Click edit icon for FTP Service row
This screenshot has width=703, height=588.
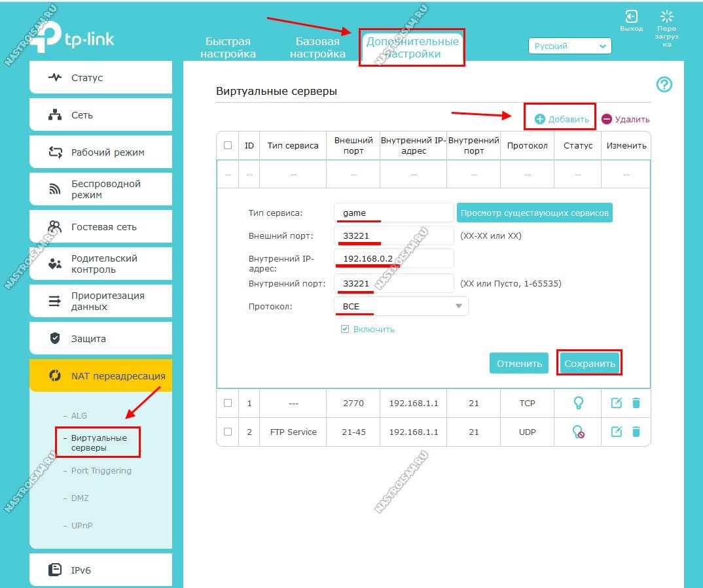(x=616, y=432)
